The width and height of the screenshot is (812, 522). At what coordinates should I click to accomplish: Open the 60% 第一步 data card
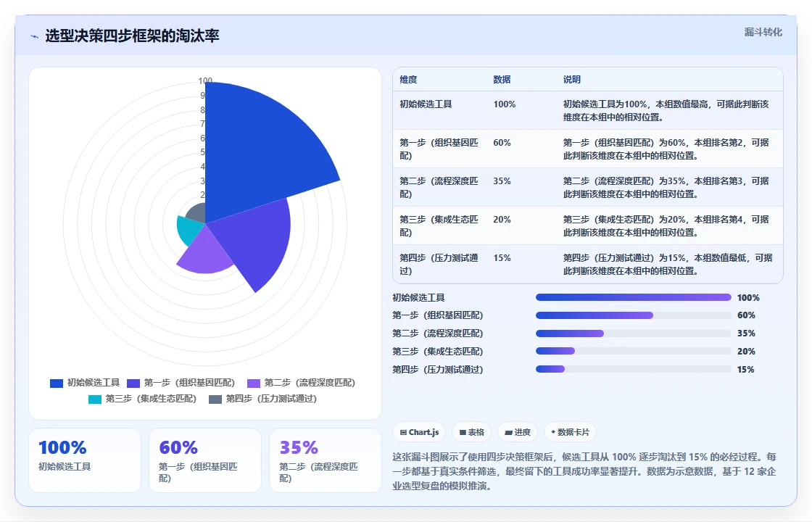(205, 460)
